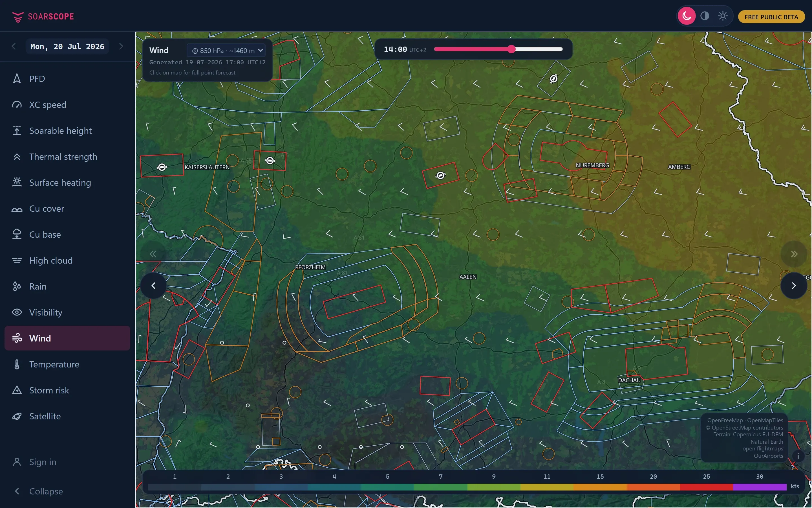
Task: Open the PFD forecast layer
Action: pyautogui.click(x=67, y=79)
